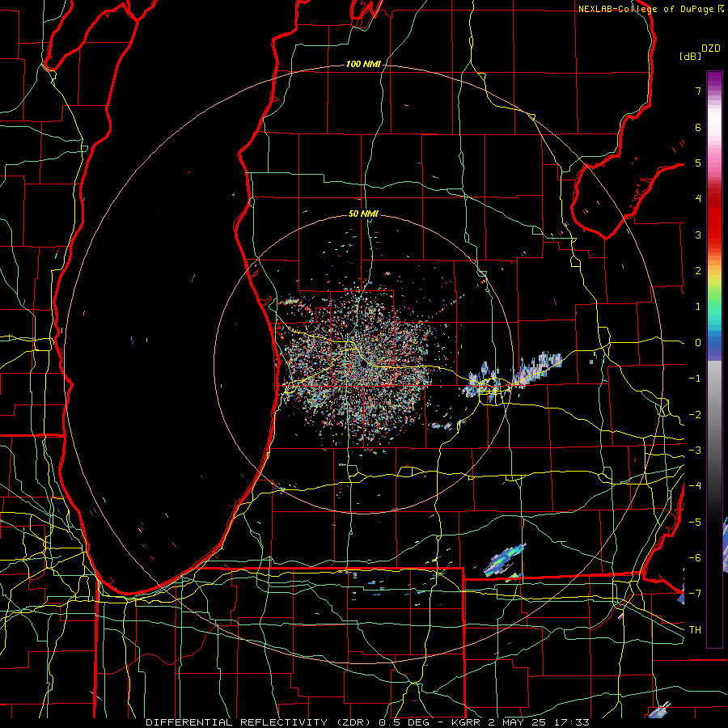The image size is (728, 728).
Task: Click the TH threshold label on scale
Action: coord(695,630)
